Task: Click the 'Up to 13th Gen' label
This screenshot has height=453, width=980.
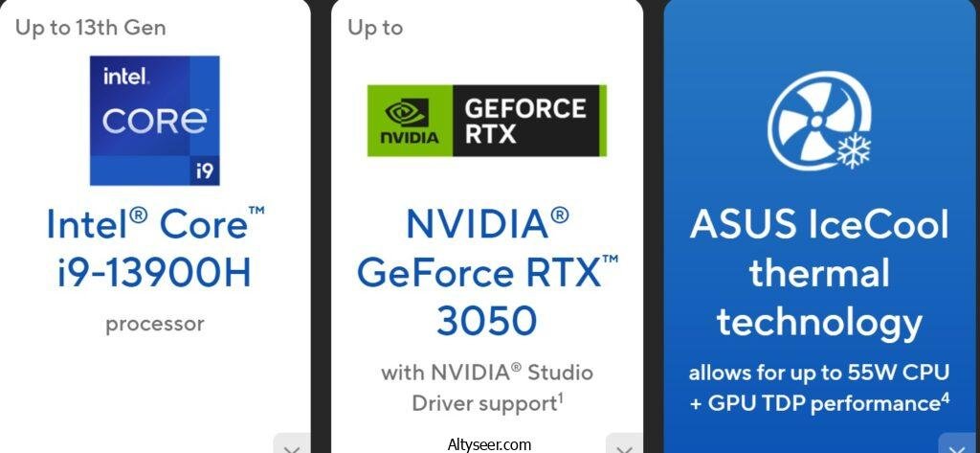Action: coord(91,28)
